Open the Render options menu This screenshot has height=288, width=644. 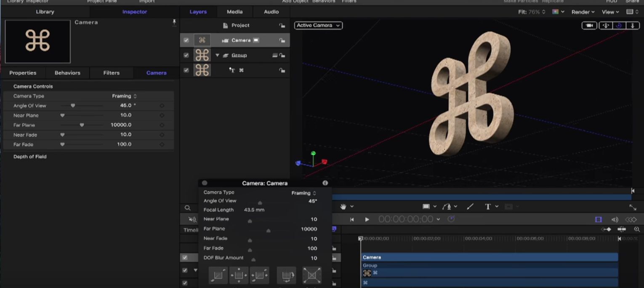583,12
